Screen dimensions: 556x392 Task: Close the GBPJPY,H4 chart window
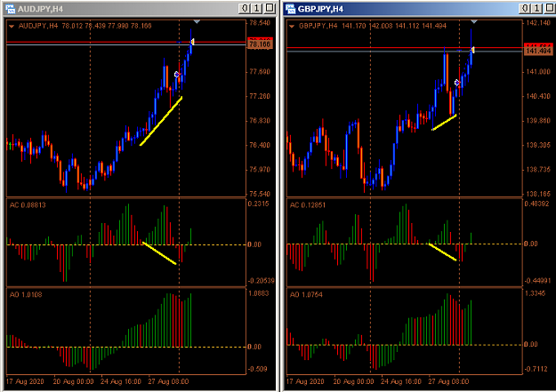[x=550, y=8]
